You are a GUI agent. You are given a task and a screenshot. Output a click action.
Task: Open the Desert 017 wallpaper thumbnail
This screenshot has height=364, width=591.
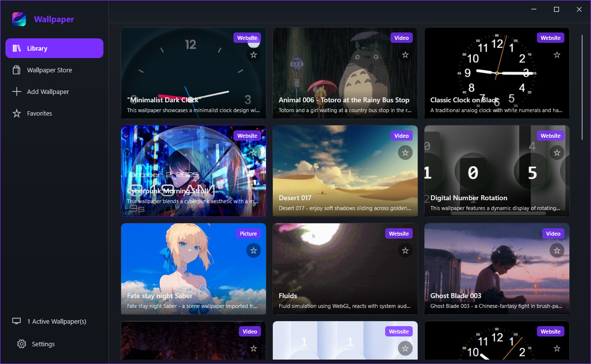[x=345, y=171]
